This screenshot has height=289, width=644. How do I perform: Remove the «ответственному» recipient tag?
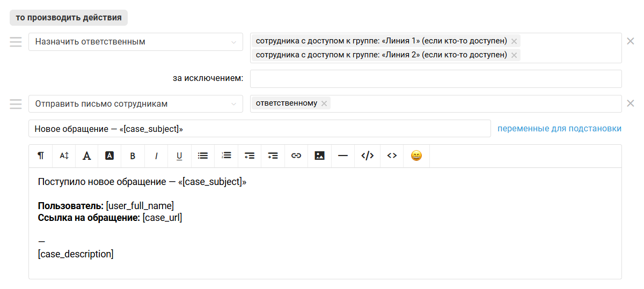point(324,104)
